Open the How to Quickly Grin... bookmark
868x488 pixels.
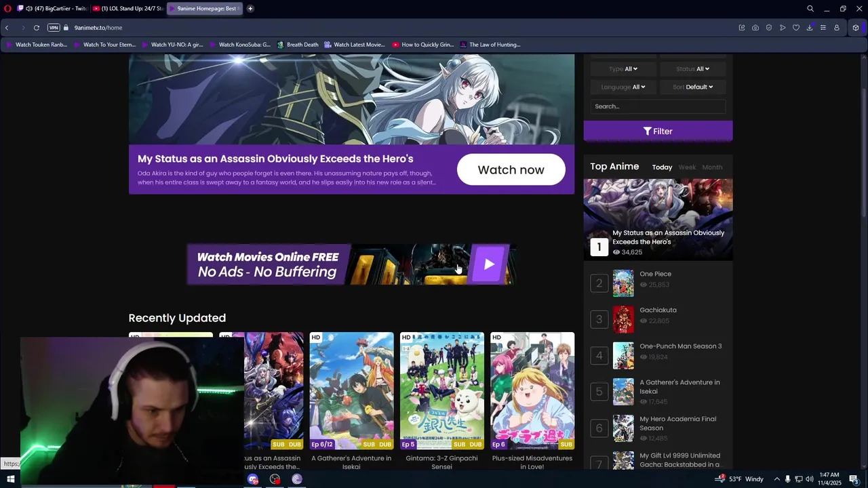tap(422, 45)
